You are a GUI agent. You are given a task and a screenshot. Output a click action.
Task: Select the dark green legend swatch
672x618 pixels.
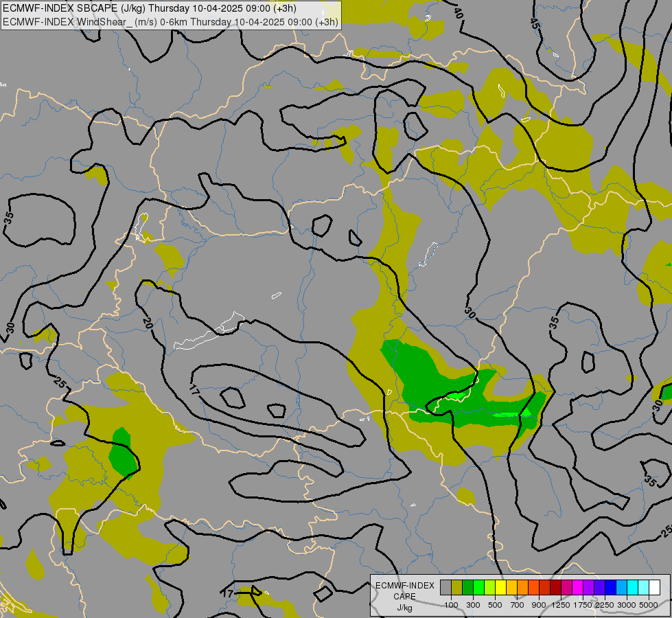(467, 587)
